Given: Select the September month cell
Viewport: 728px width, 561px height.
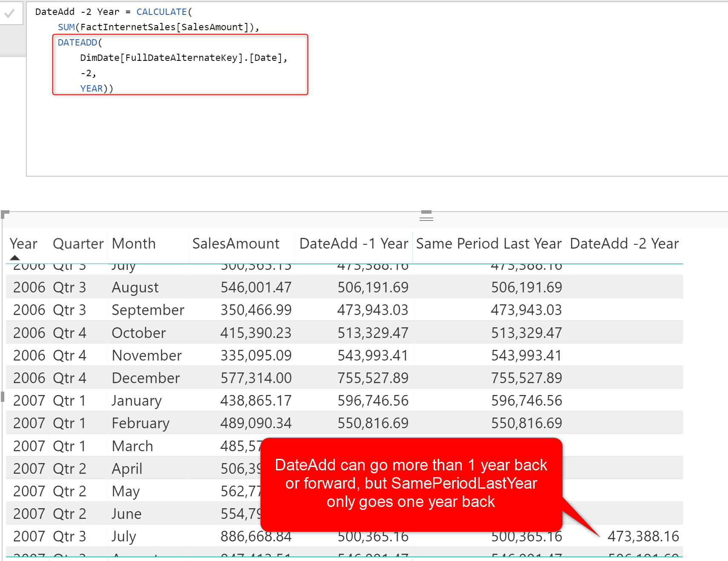Looking at the screenshot, I should click(x=148, y=310).
